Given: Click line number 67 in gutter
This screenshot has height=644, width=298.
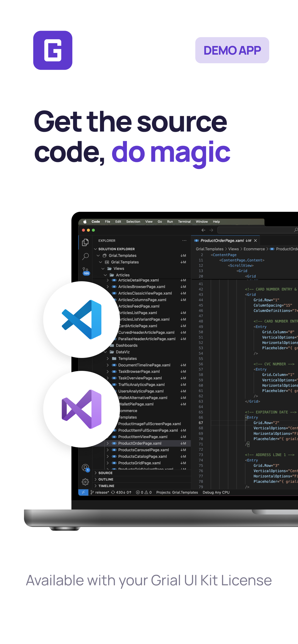Looking at the screenshot, I should (x=201, y=423).
